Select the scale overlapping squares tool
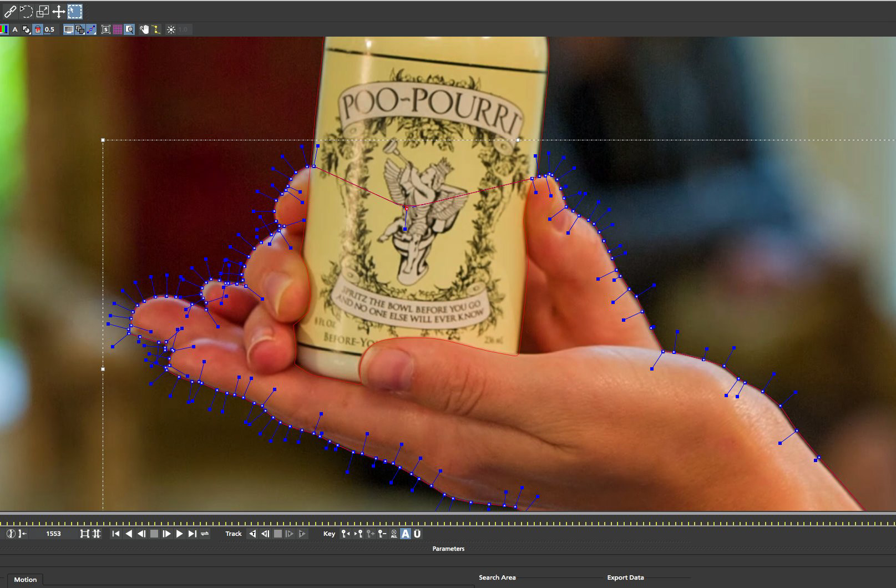The width and height of the screenshot is (896, 588). click(x=43, y=11)
